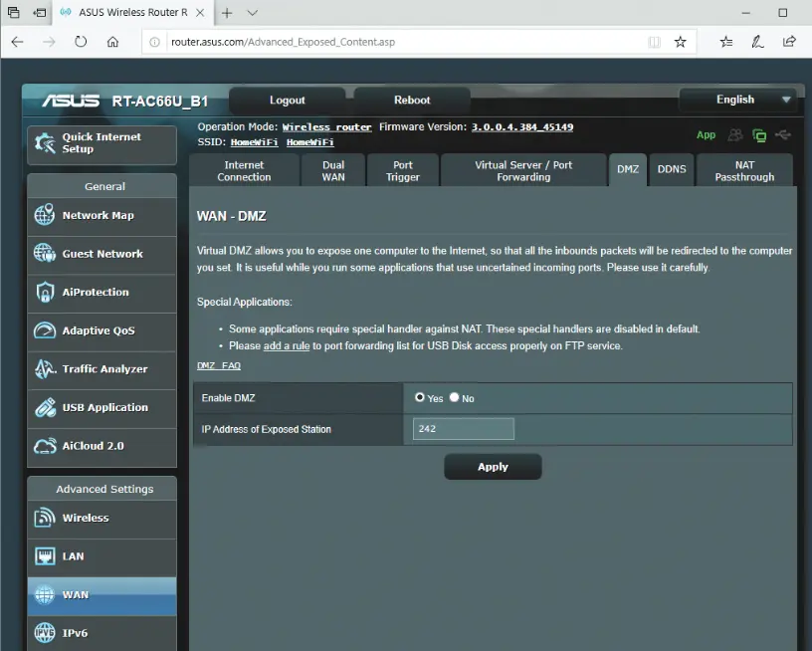Image resolution: width=812 pixels, height=651 pixels.
Task: Open the Traffic Analyzer icon
Action: pyautogui.click(x=45, y=369)
